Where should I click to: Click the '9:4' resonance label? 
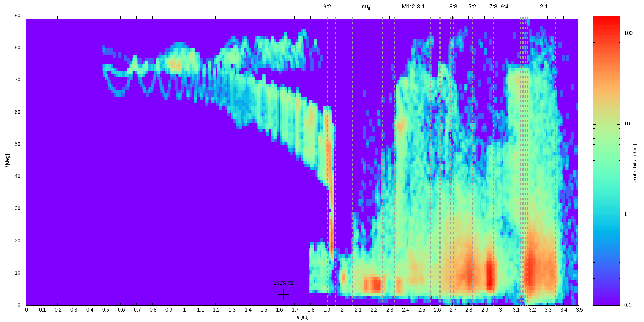point(504,7)
